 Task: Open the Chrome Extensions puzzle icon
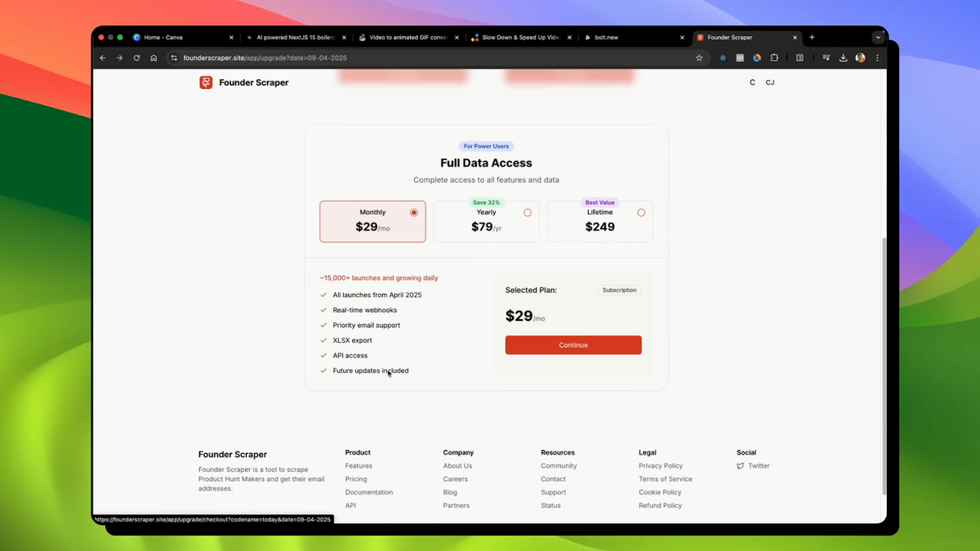[774, 58]
